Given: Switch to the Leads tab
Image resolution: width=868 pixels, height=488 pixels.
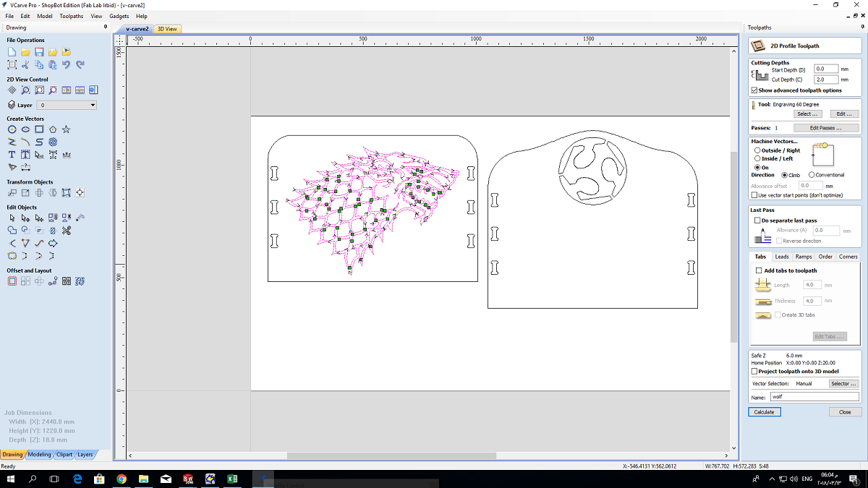Looking at the screenshot, I should pyautogui.click(x=782, y=257).
